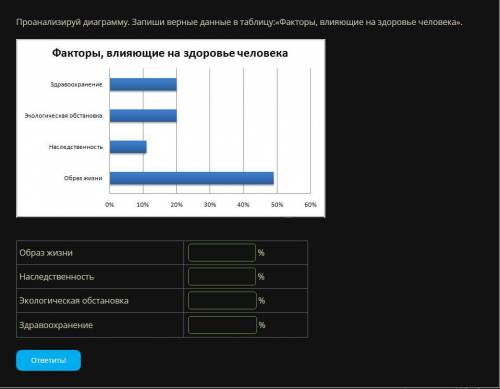Viewport: 500px width, 389px height.
Task: Click the Образ жизни percentage input field
Action: point(222,252)
